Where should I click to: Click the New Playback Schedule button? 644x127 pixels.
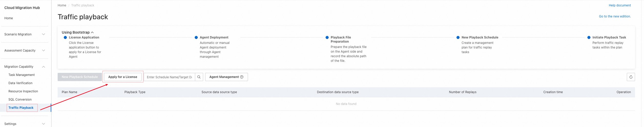[80, 77]
